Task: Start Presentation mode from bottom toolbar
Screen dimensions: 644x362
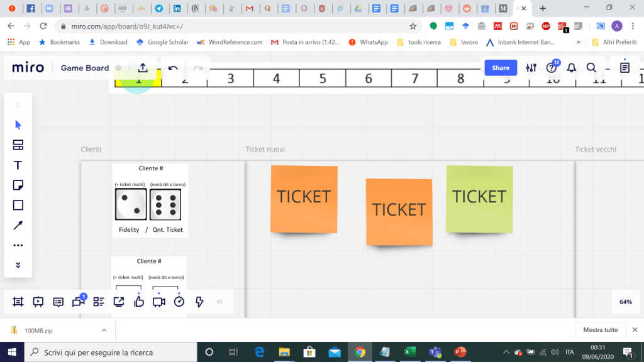Action: point(38,302)
